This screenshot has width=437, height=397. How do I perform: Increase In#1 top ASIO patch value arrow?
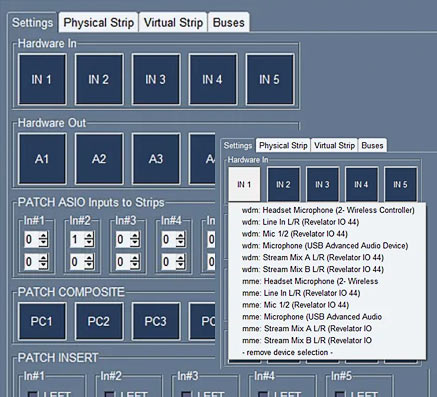[43, 236]
